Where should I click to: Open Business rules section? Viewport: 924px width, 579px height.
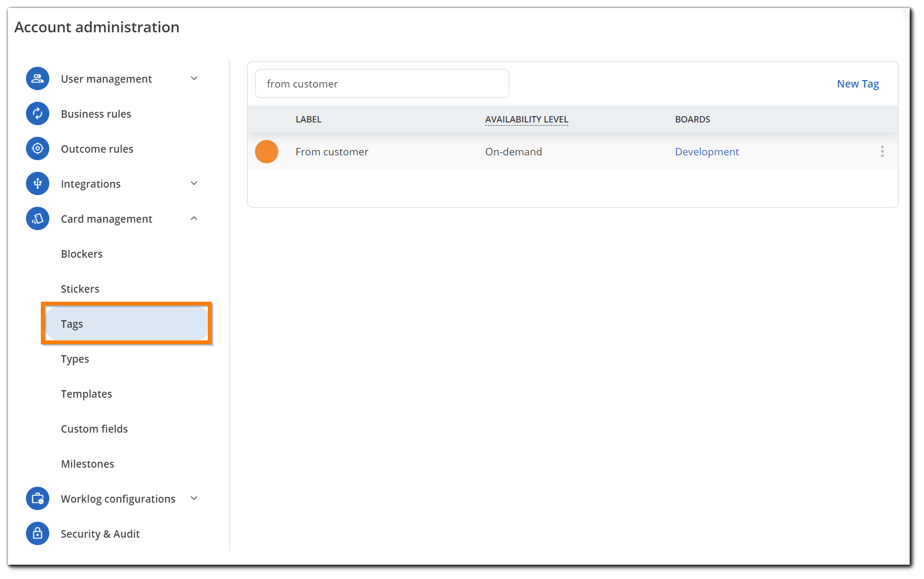click(x=96, y=114)
